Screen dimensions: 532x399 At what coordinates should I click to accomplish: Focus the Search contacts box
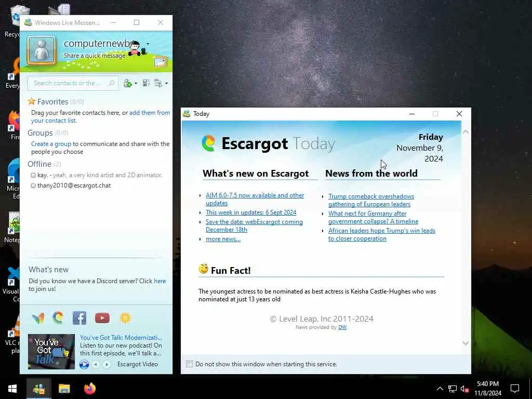coord(73,83)
